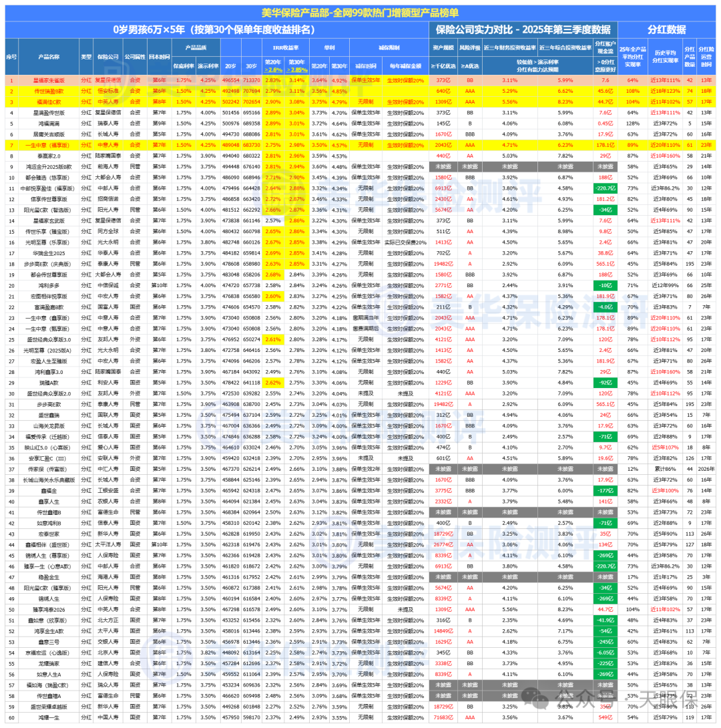Image resolution: width=721 pixels, height=728 pixels.
Task: Click product name 星福家朱雀版 in row 1
Action: pos(47,79)
